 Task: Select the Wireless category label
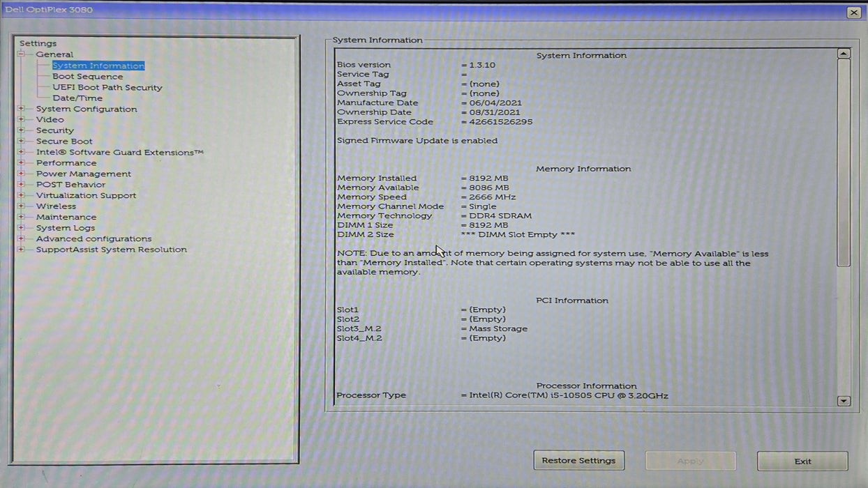[x=57, y=206]
